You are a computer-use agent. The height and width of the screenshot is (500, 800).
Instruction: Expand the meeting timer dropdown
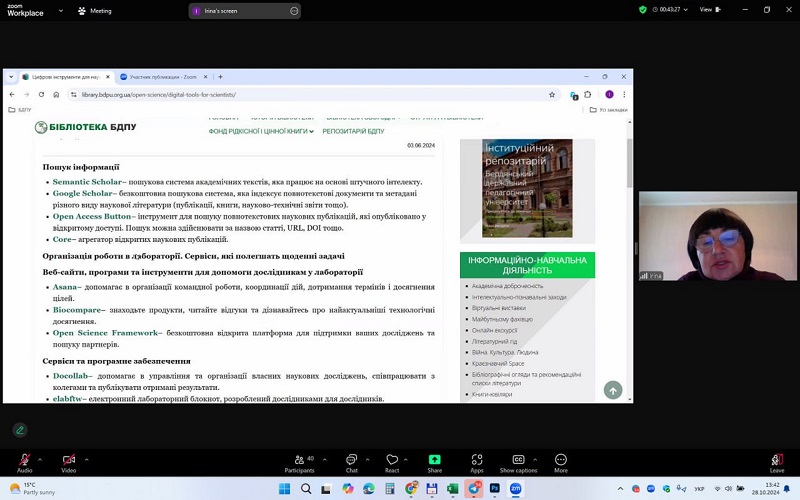coord(685,10)
